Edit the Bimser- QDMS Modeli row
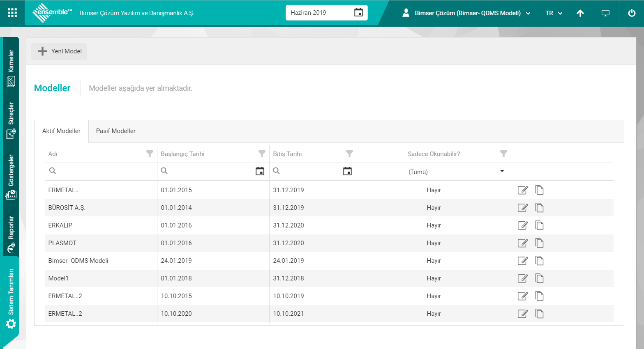Image resolution: width=644 pixels, height=349 pixels. pyautogui.click(x=522, y=261)
